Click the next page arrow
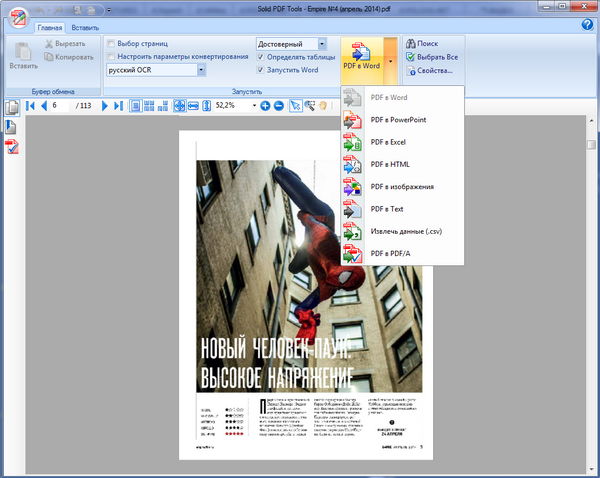 click(x=105, y=105)
